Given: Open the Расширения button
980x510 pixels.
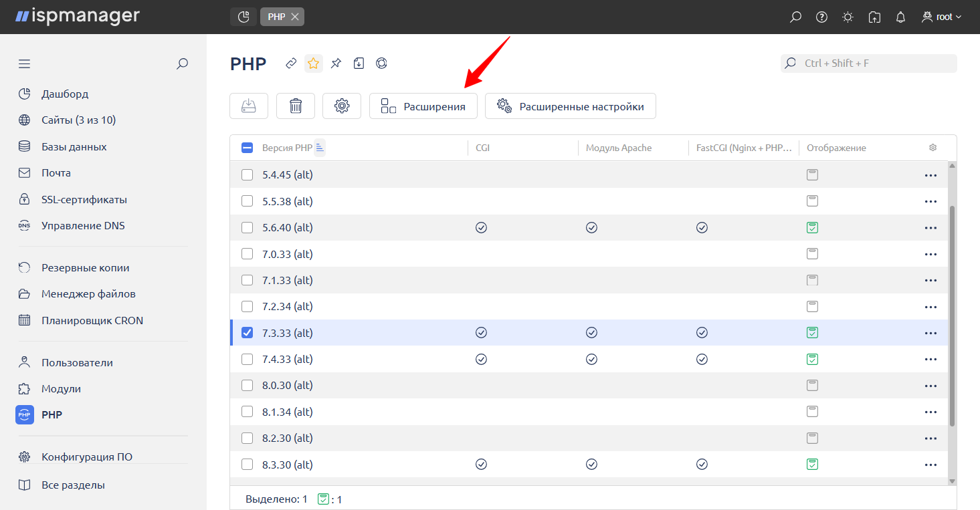Looking at the screenshot, I should pyautogui.click(x=423, y=106).
